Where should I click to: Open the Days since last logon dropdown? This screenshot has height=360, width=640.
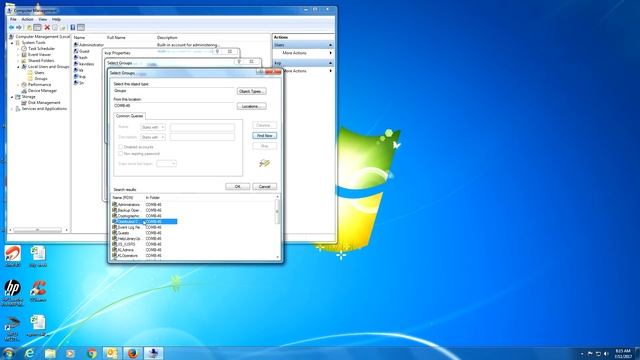[x=166, y=163]
